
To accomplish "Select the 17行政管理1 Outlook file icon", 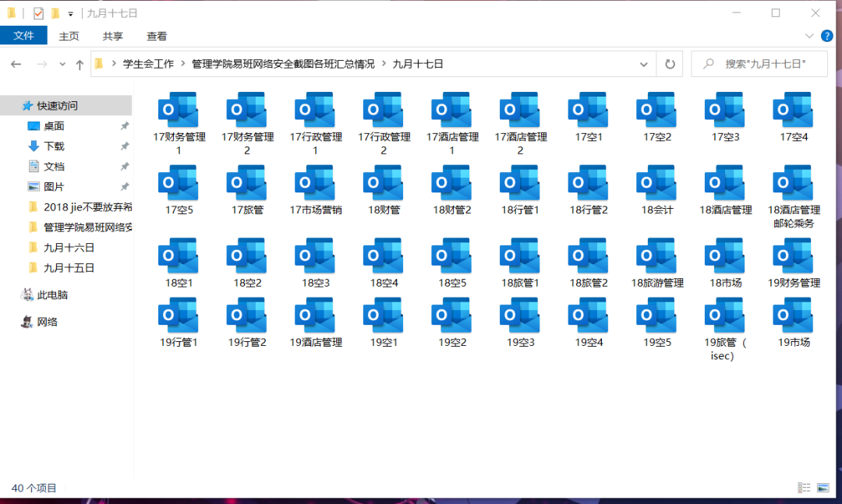I will tap(315, 110).
